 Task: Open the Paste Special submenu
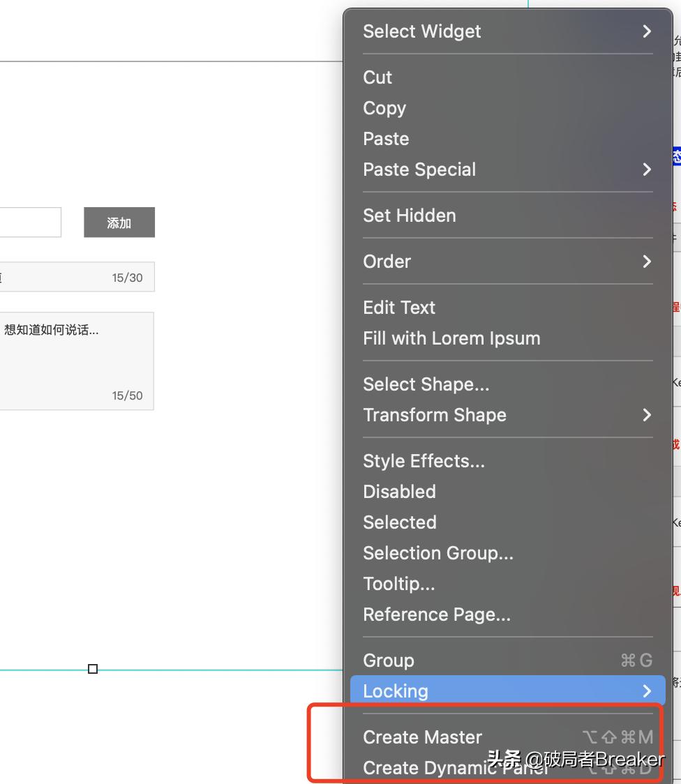[x=648, y=169]
